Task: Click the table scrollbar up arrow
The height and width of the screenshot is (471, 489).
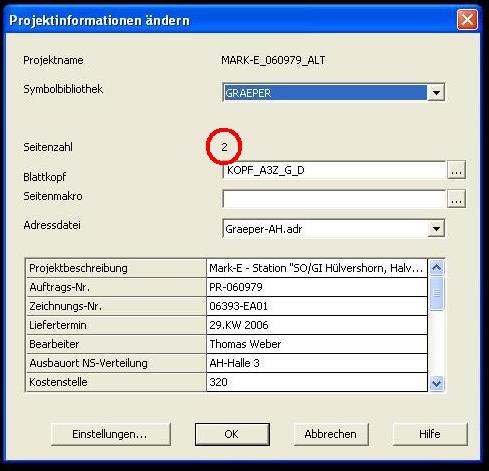Action: pos(437,267)
